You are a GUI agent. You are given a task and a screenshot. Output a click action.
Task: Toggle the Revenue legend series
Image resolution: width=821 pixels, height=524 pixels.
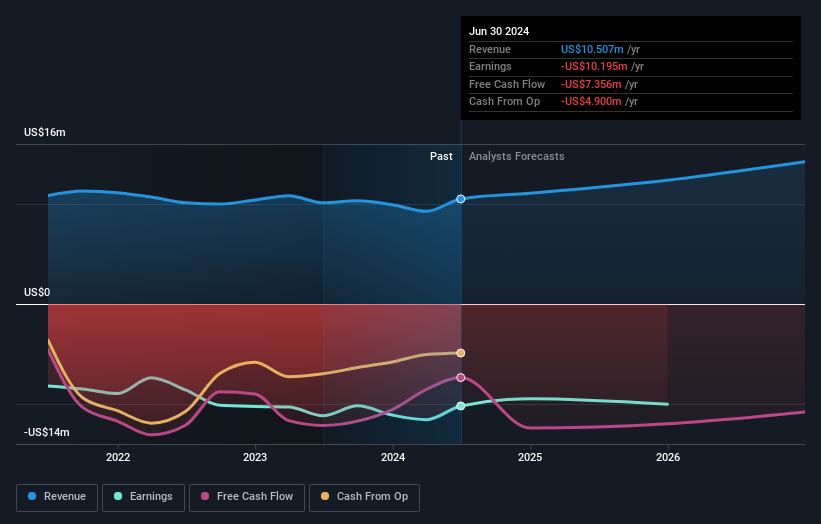57,497
